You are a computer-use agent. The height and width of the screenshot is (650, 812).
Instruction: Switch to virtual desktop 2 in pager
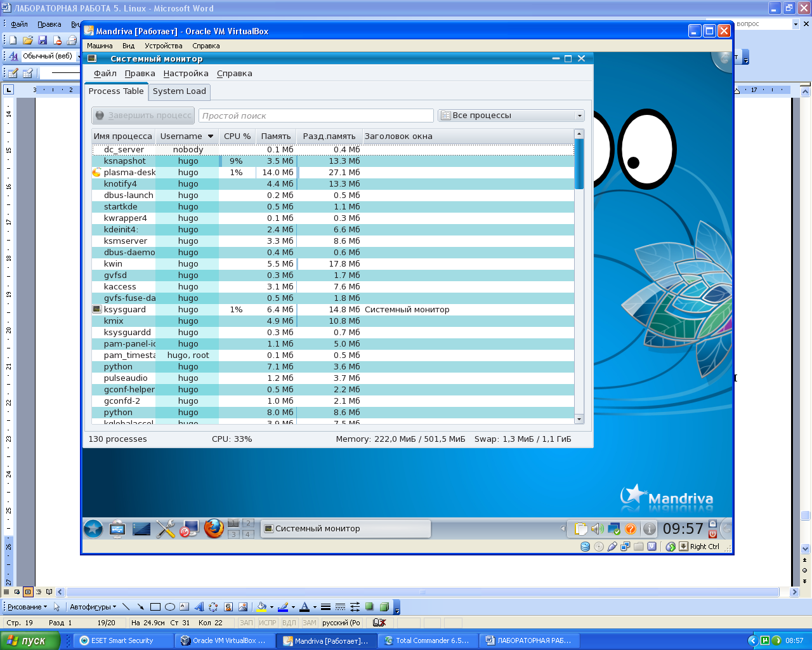[248, 523]
